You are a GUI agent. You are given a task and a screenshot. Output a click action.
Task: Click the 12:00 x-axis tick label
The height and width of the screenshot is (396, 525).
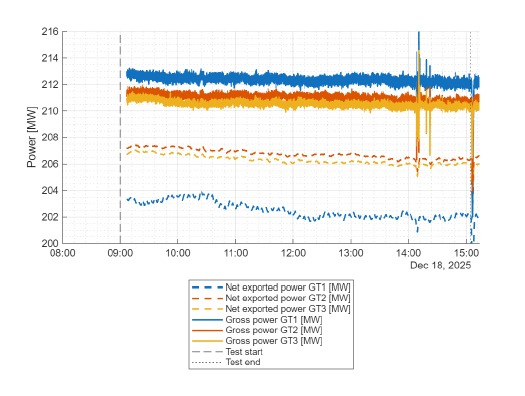tap(293, 253)
